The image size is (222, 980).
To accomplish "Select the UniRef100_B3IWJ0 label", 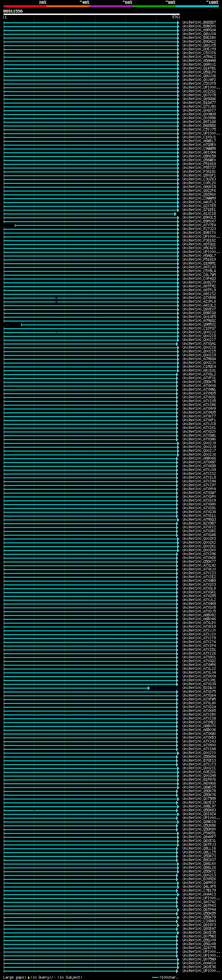I will point(199,687).
